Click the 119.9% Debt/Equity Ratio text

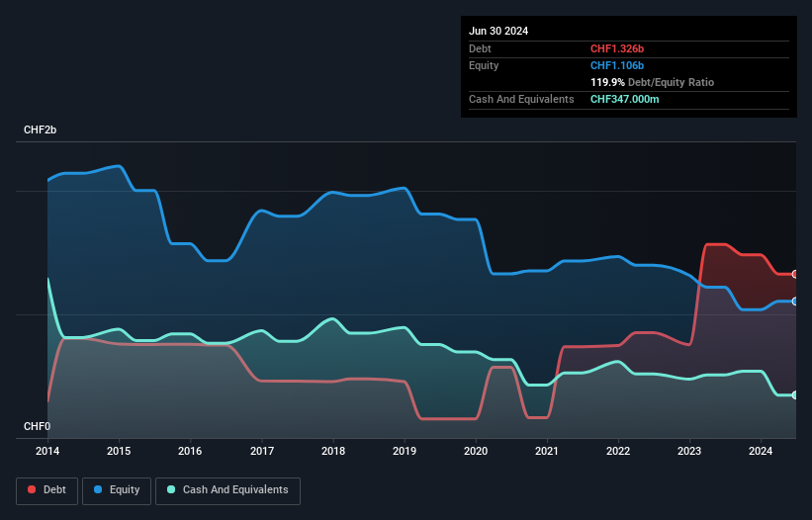[x=652, y=82]
